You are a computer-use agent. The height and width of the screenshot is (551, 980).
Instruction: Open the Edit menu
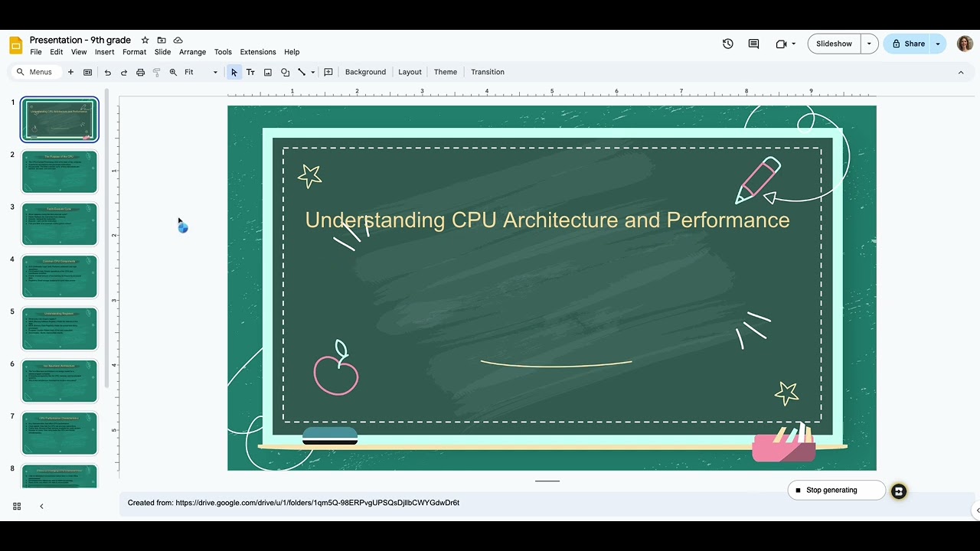pos(57,52)
